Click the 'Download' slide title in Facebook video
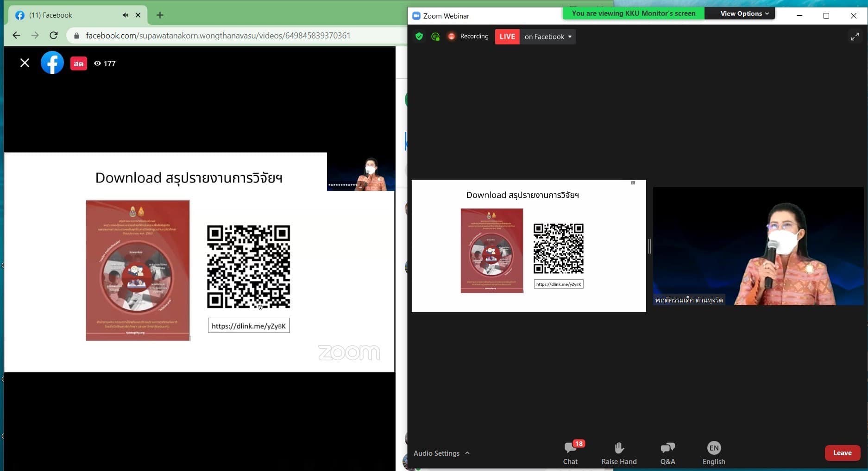868x471 pixels. click(189, 178)
